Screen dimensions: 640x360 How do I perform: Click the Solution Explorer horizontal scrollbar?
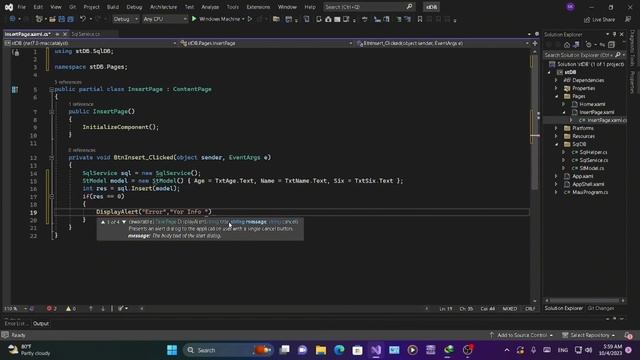[585, 300]
